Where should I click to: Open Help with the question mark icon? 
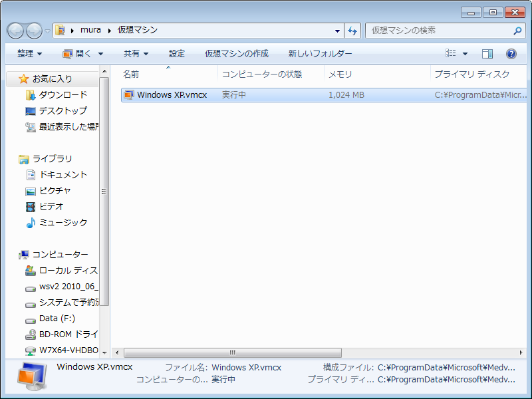[511, 54]
